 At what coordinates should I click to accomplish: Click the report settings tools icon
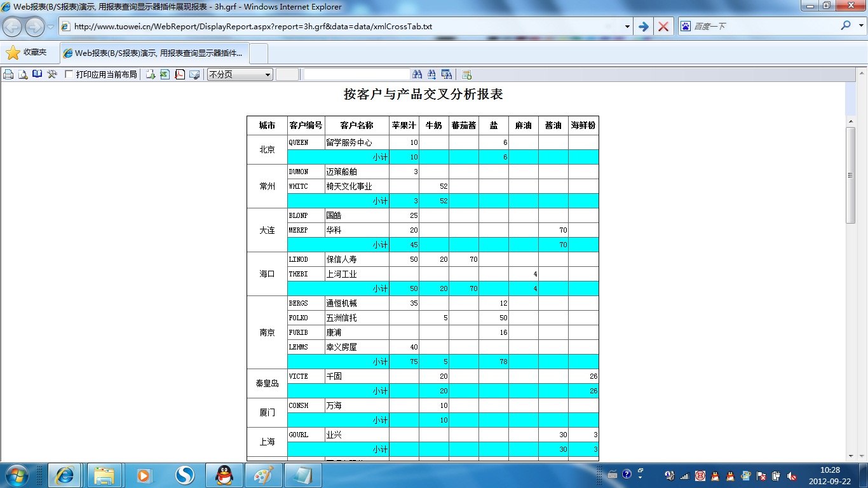point(52,74)
